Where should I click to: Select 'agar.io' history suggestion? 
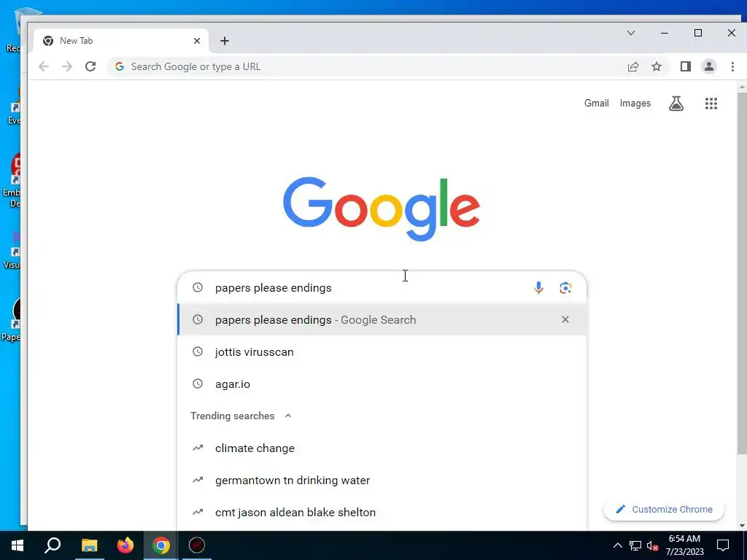pos(382,384)
